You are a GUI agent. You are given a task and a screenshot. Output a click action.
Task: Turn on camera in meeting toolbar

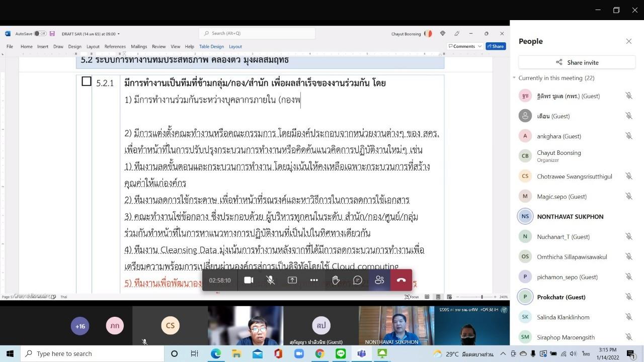249,280
